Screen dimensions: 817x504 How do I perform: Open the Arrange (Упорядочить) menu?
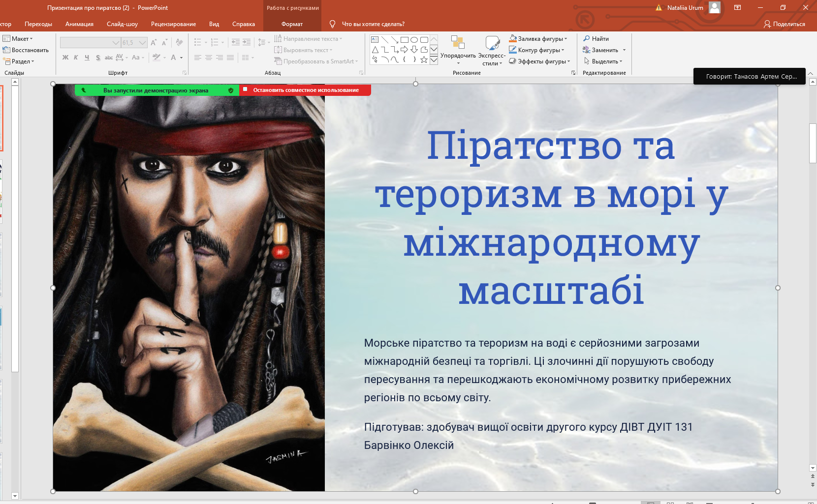coord(458,51)
